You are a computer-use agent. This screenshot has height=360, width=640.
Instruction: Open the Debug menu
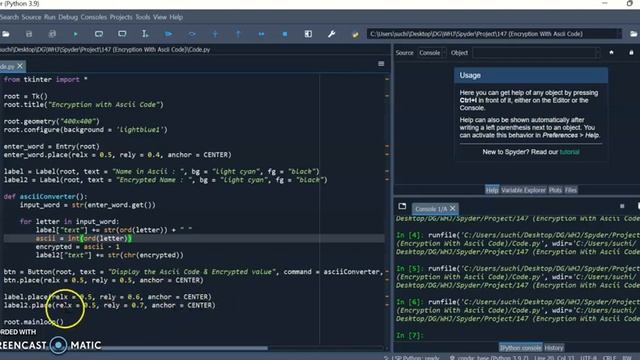[x=68, y=17]
